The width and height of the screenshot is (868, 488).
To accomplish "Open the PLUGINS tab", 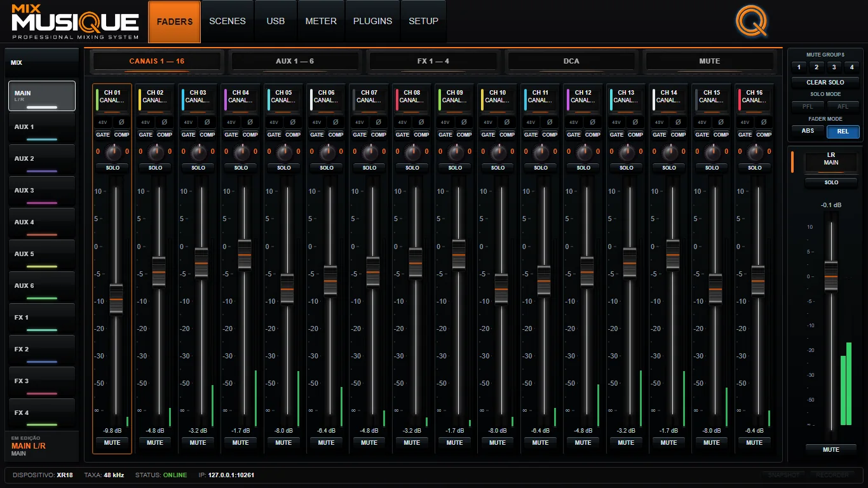I will coord(373,22).
